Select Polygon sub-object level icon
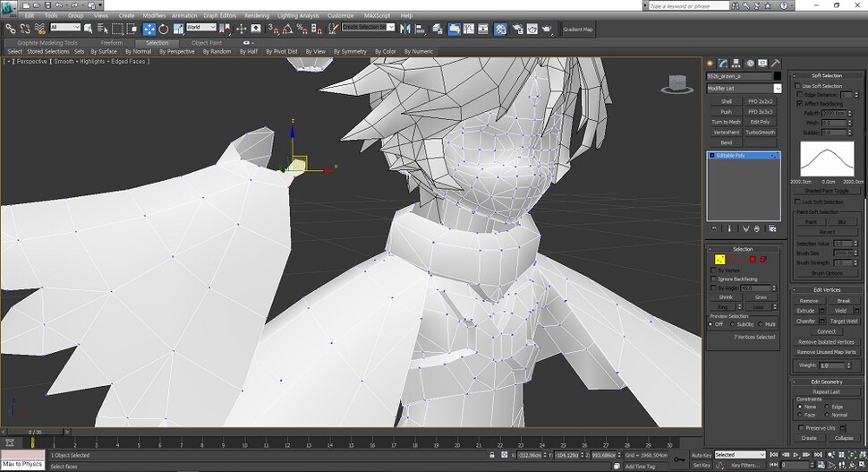Screen dimensions: 868x472 [x=753, y=259]
